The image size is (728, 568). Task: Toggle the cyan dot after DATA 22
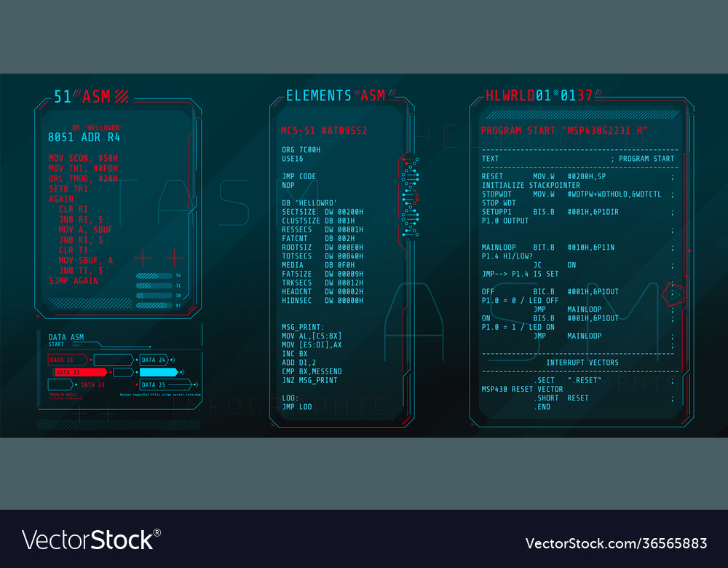[136, 372]
